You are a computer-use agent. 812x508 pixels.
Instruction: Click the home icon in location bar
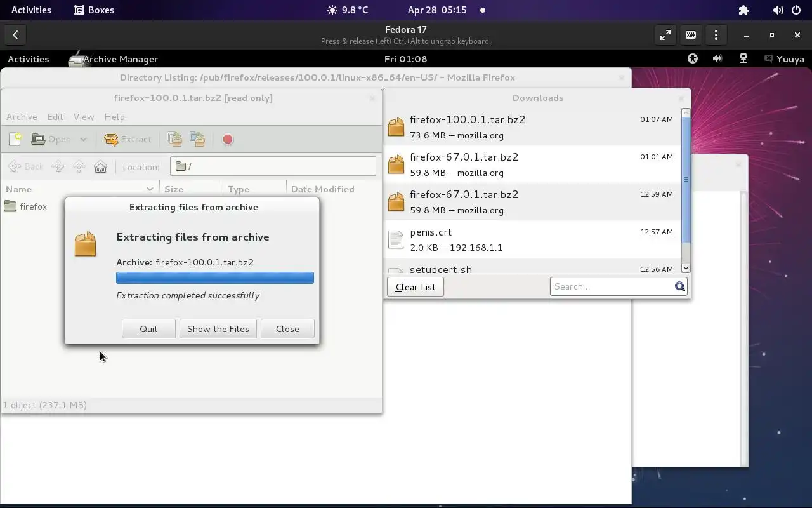pos(100,166)
